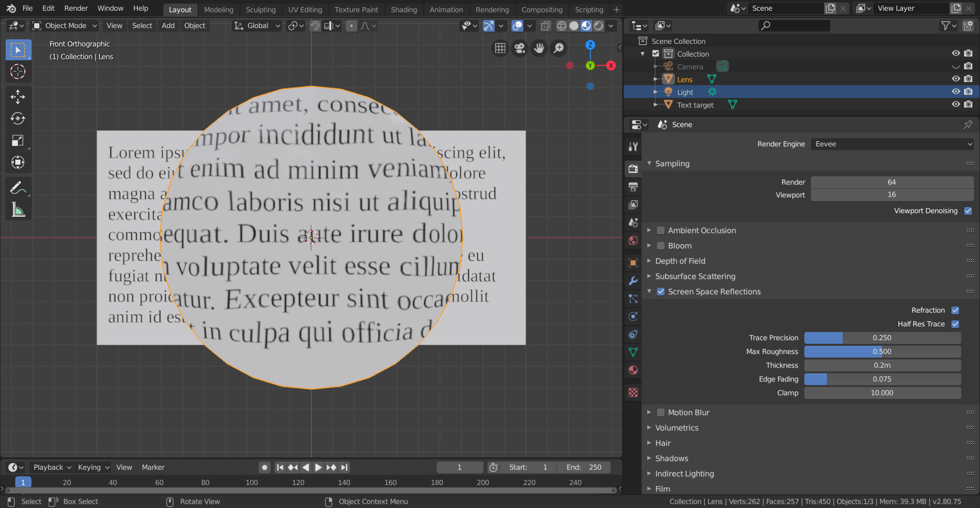Open the Physics properties tab
Screen dimensions: 980x508
(x=632, y=316)
